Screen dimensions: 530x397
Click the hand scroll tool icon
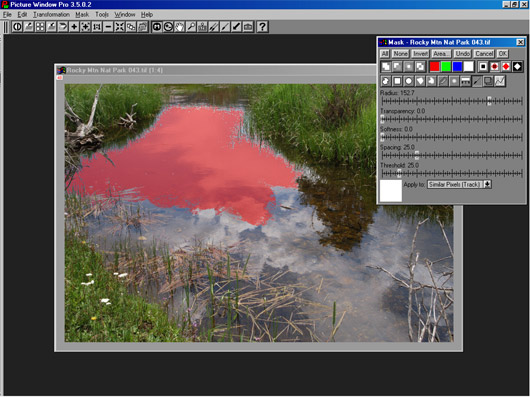tap(179, 27)
